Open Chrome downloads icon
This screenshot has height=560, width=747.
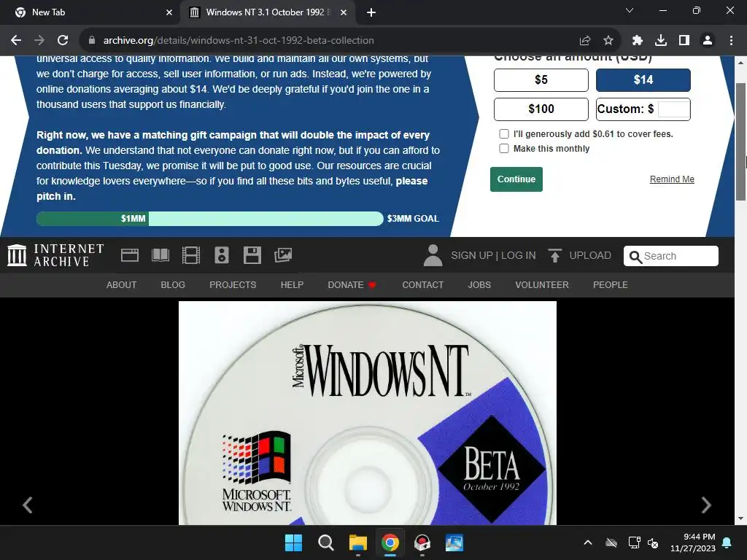point(661,41)
